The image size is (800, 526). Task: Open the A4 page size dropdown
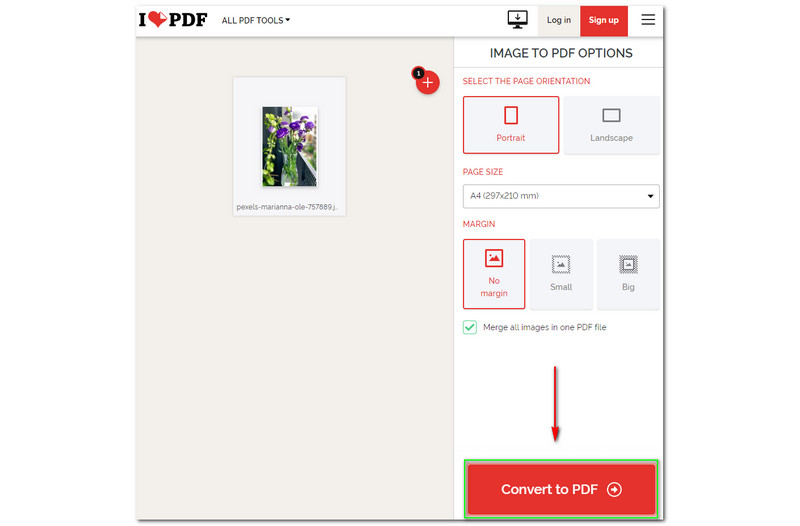tap(561, 196)
